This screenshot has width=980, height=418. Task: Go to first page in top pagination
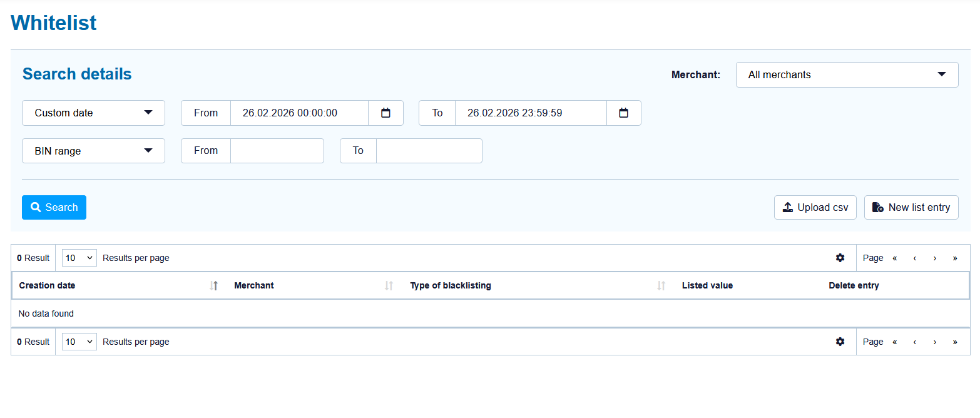click(895, 258)
